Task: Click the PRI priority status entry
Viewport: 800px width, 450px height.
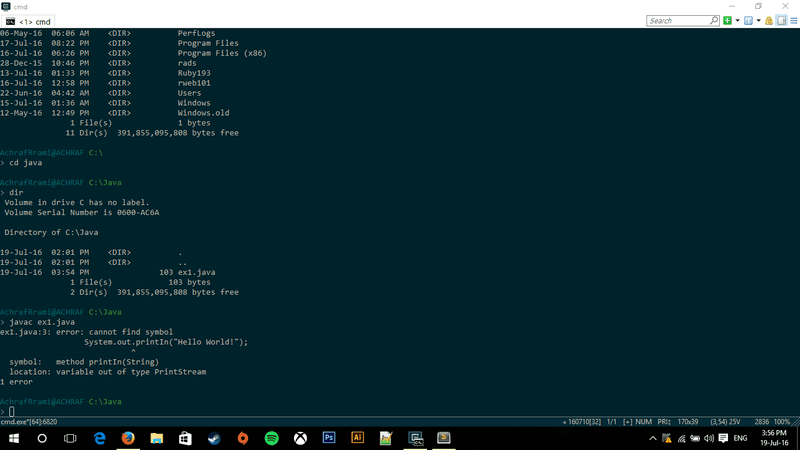Action: [x=664, y=422]
